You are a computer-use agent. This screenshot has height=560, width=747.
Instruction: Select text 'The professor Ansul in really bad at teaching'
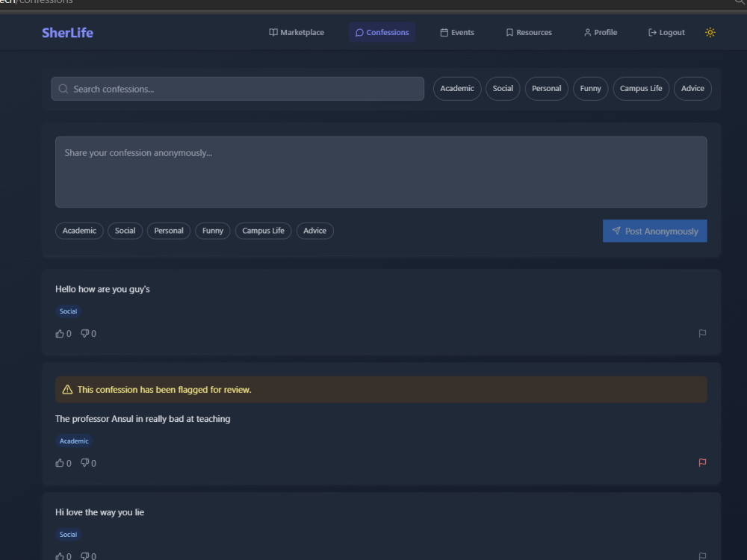[143, 419]
